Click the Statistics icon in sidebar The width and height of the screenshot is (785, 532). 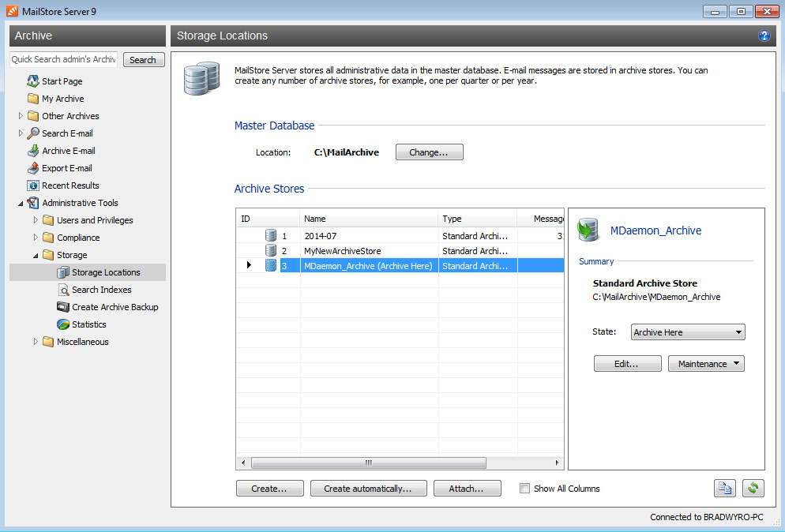coord(63,324)
